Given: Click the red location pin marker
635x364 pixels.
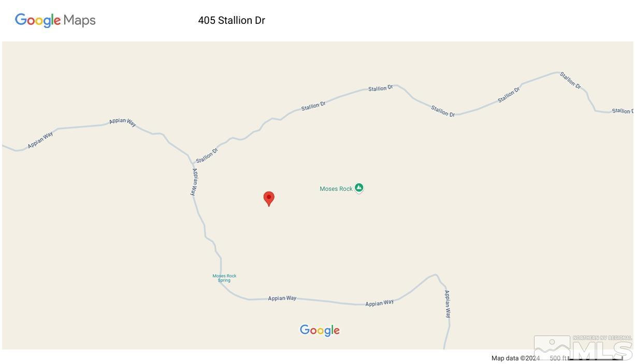Looking at the screenshot, I should click(x=269, y=199).
